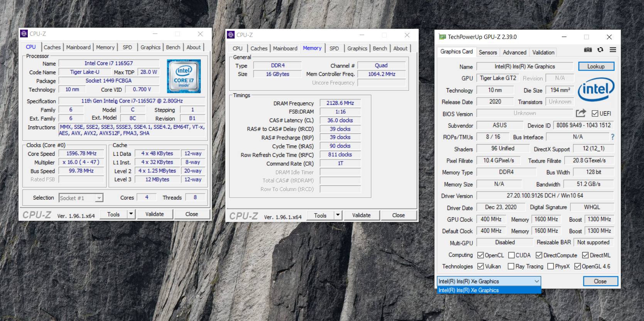Open the GPU selection combo box
644x321 pixels.
(x=489, y=281)
